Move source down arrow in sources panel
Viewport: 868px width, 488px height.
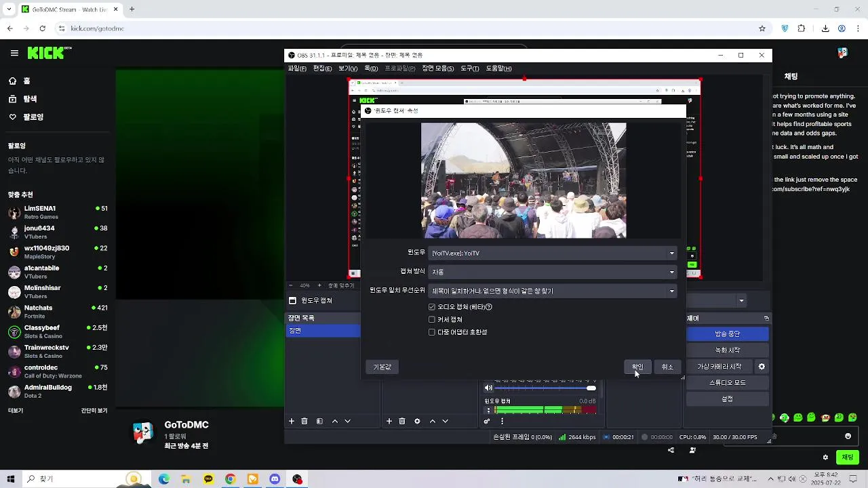tap(446, 421)
